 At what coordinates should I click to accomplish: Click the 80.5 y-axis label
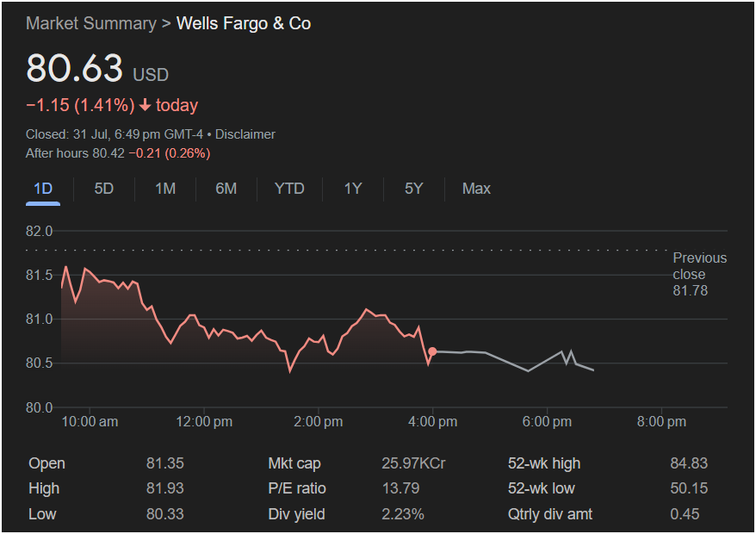(x=39, y=363)
